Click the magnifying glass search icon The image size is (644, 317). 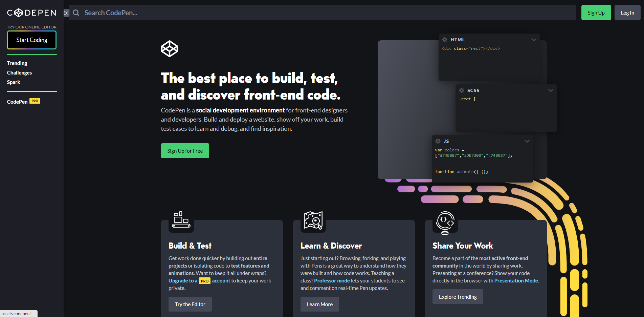(x=76, y=13)
